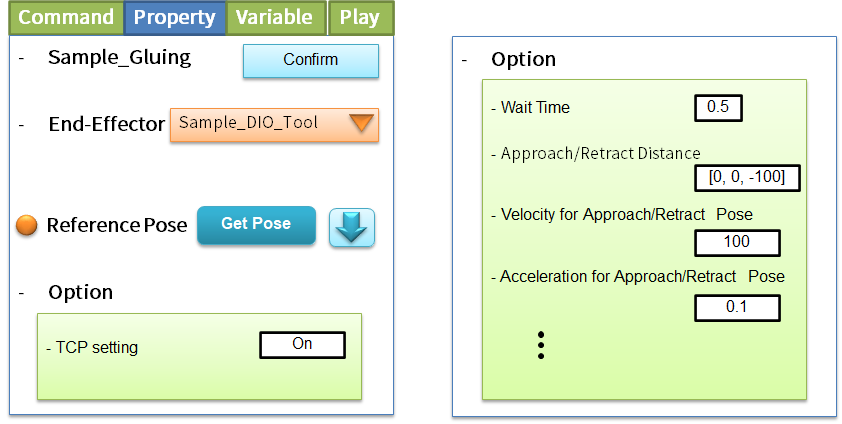This screenshot has height=424, width=842.
Task: Open the Property tab
Action: (174, 17)
